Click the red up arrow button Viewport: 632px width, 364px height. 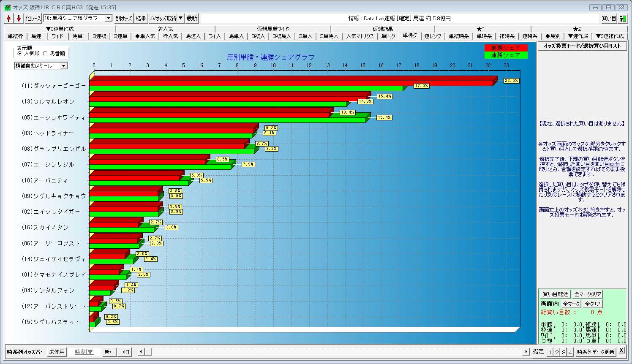(x=9, y=18)
